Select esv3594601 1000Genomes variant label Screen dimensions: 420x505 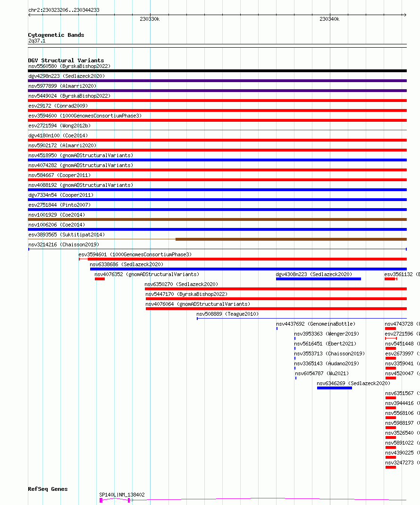[x=135, y=254]
